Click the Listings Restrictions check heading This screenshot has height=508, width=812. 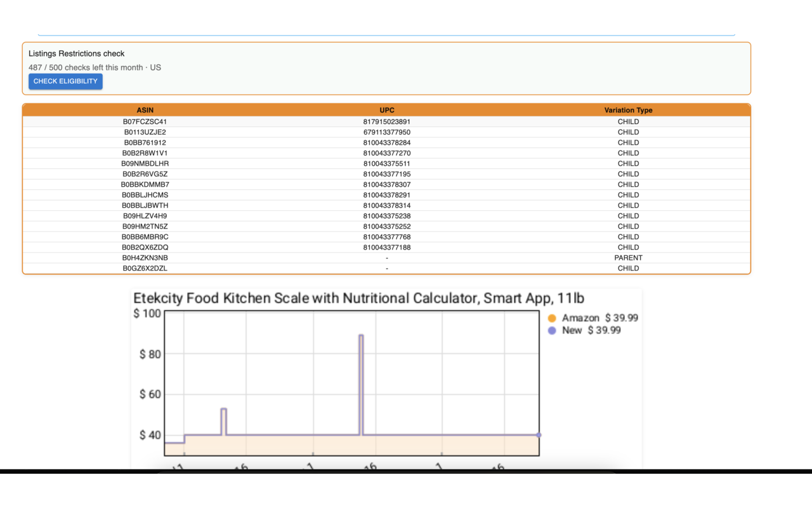(76, 53)
